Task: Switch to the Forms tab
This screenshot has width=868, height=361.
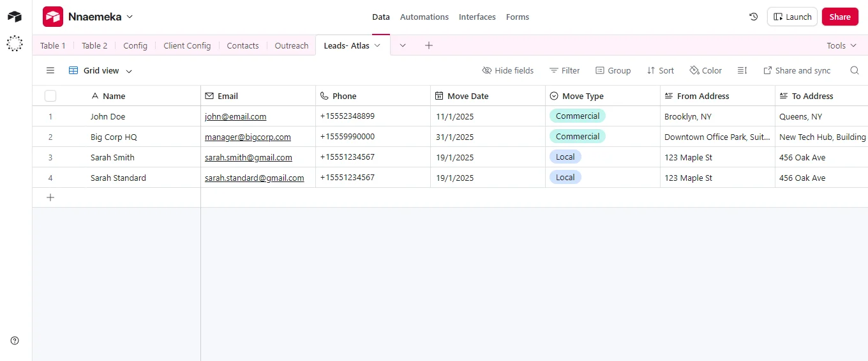Action: click(518, 17)
